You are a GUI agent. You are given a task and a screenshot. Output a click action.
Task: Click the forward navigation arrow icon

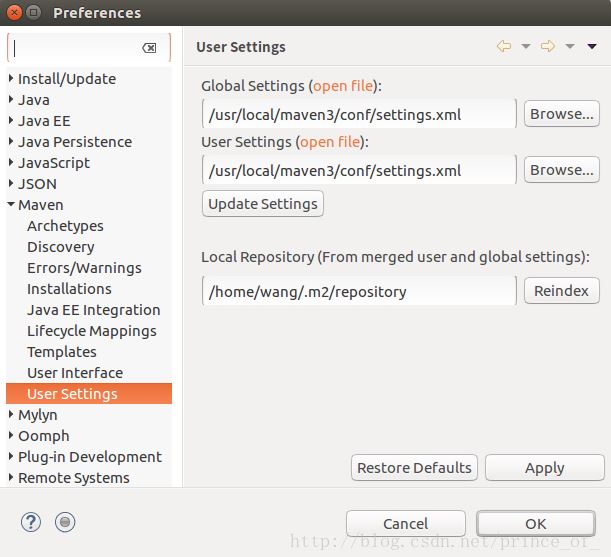[548, 47]
